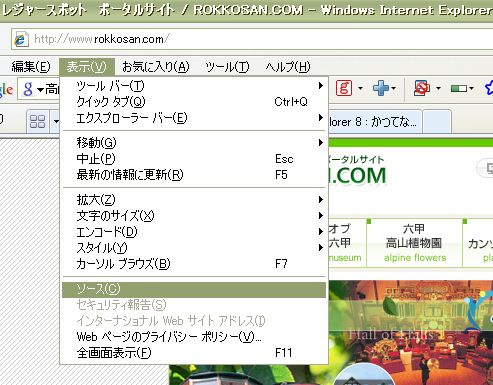Click the address bar URL field

252,39
